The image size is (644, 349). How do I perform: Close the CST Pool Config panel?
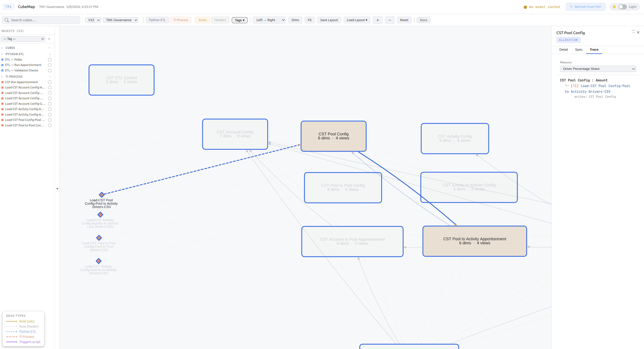638,32
